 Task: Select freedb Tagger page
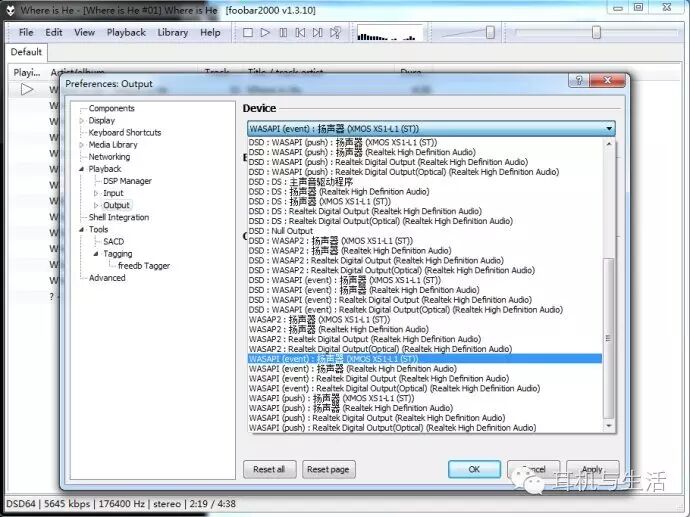[144, 266]
